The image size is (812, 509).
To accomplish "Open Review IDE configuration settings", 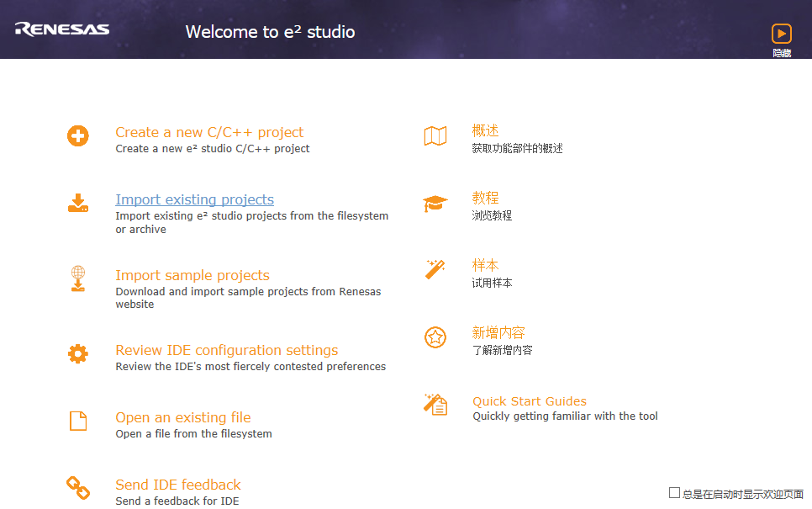I will click(x=226, y=350).
